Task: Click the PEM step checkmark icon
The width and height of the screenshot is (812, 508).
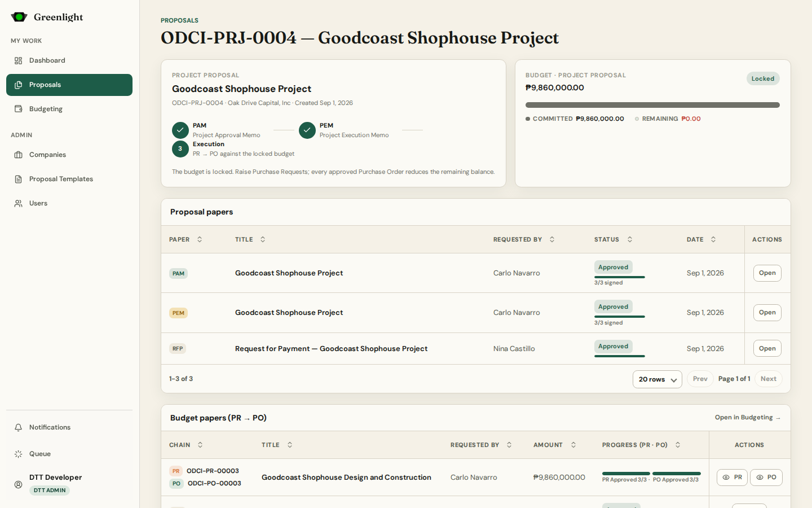Action: [x=307, y=130]
